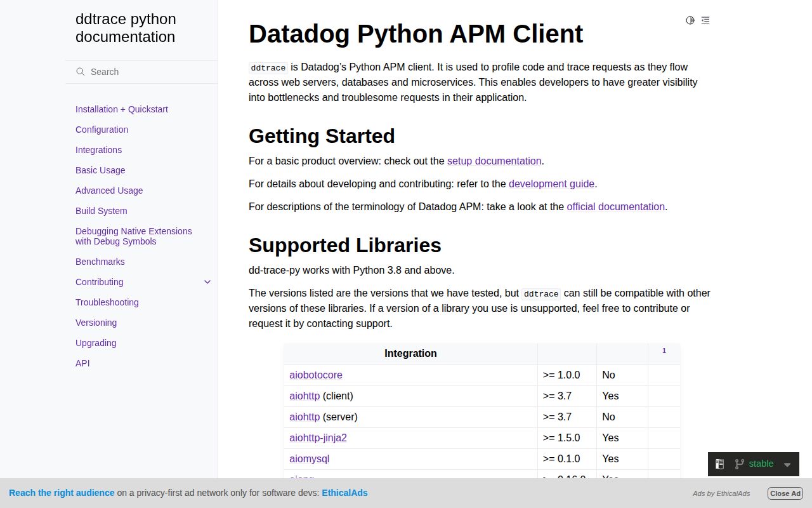This screenshot has height=508, width=812.
Task: Click the Getting Started heading
Action: [x=322, y=136]
